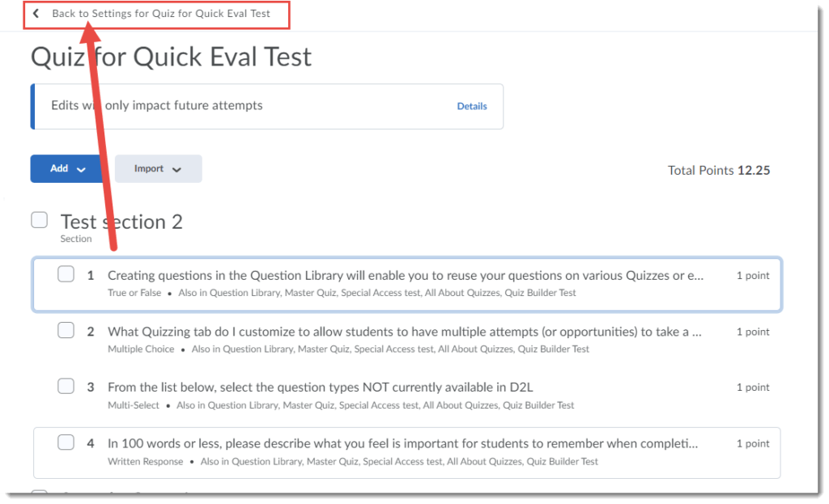Check the Test section 2 checkbox
The height and width of the screenshot is (504, 829).
pyautogui.click(x=39, y=220)
